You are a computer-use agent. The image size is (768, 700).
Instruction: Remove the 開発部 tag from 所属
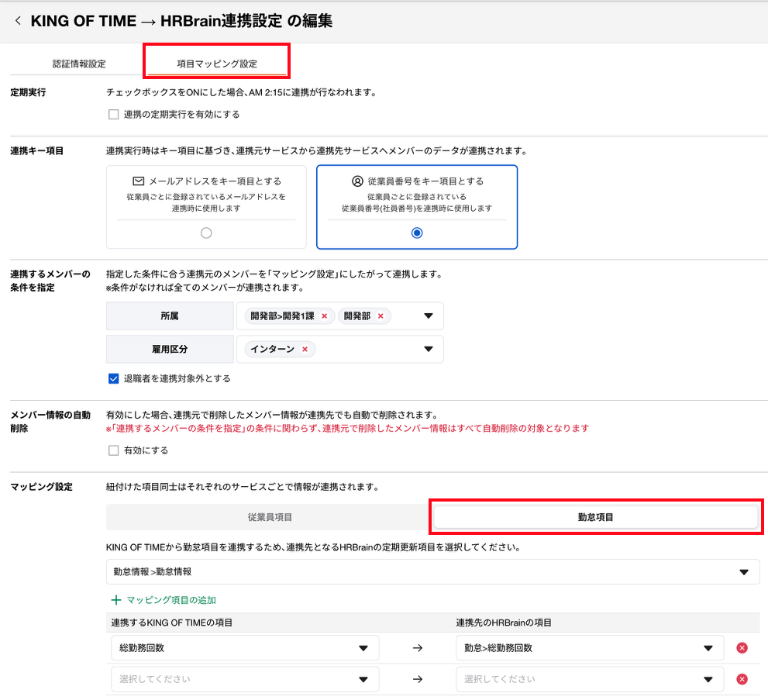381,316
